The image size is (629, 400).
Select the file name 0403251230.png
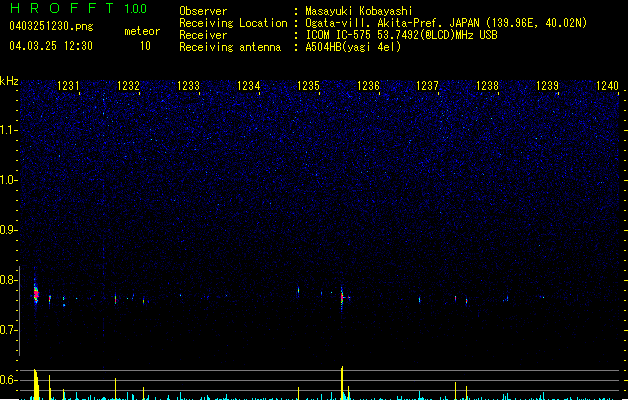coord(51,26)
